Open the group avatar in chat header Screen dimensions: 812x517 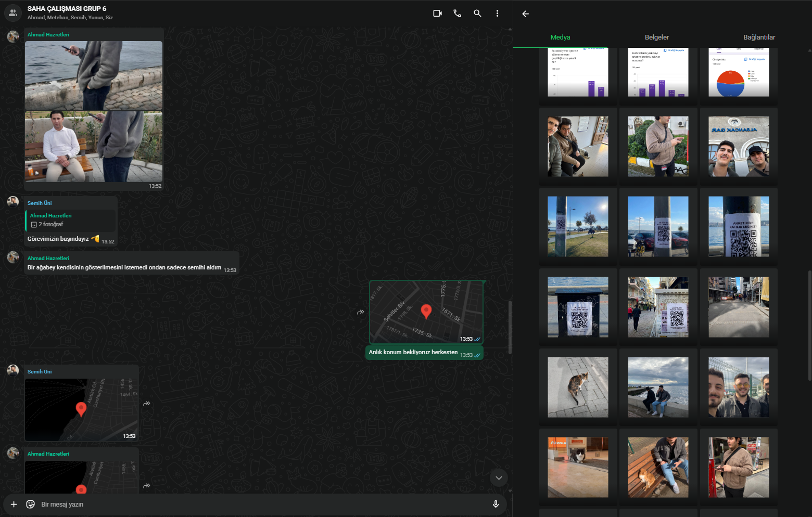[x=13, y=13]
